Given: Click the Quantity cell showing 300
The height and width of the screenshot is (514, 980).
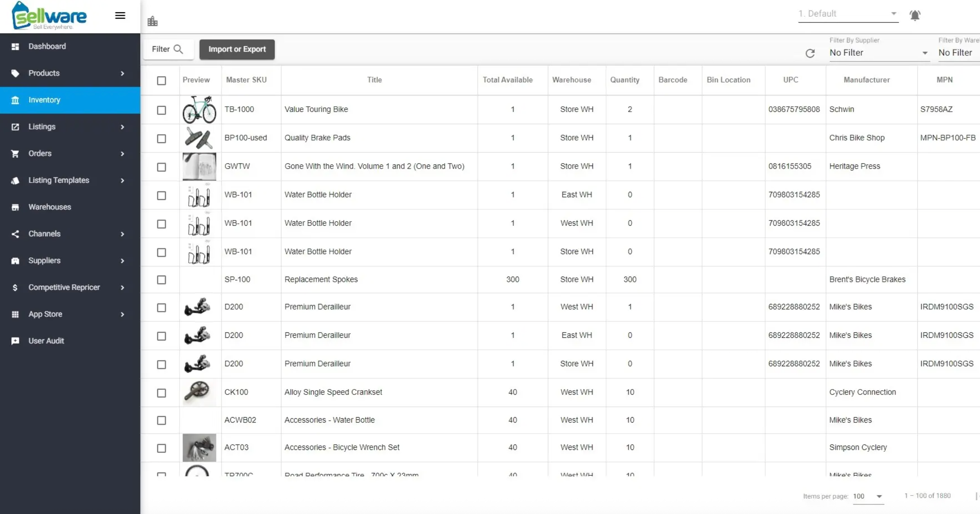Looking at the screenshot, I should pos(630,280).
